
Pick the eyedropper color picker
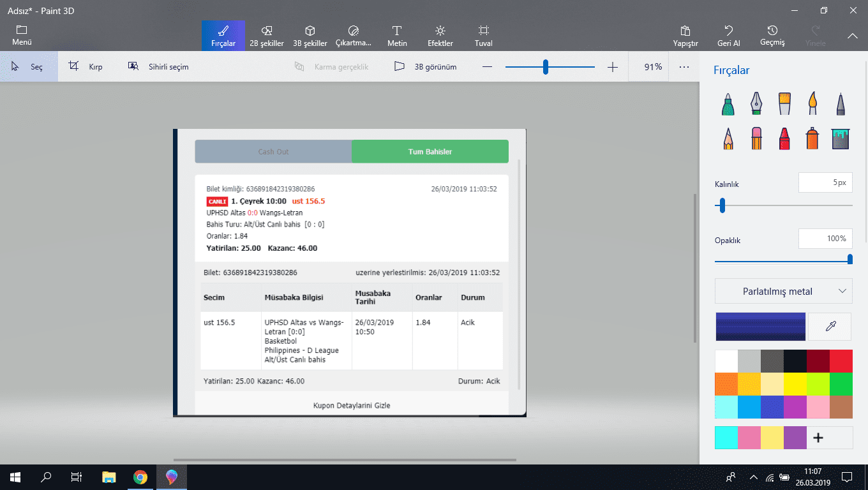pos(830,327)
